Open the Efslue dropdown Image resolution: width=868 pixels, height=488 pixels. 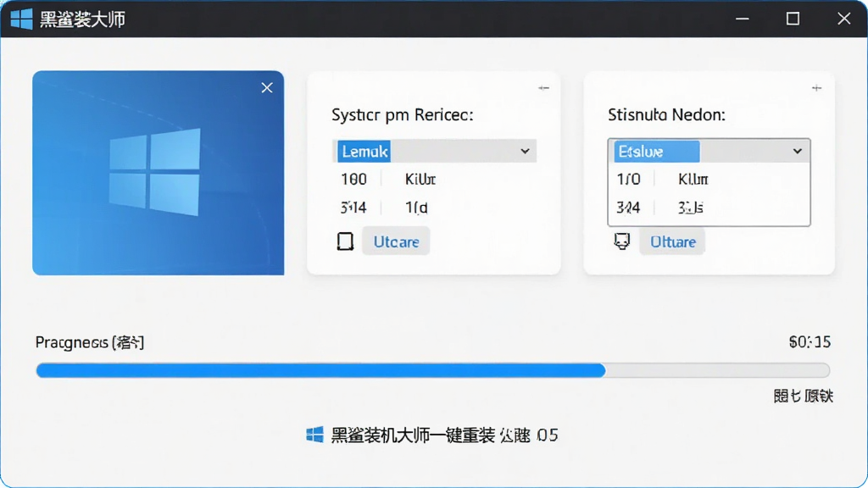[x=709, y=151]
